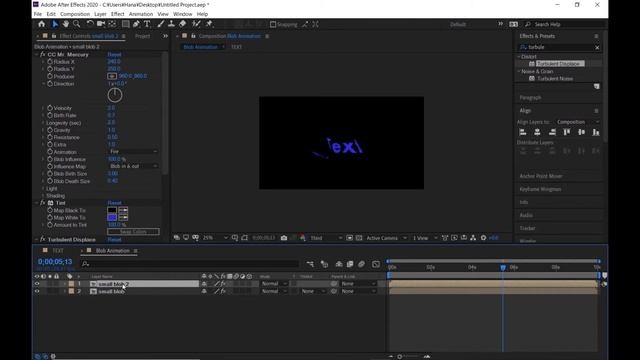The height and width of the screenshot is (360, 640).
Task: Go to the Home screen icon
Action: 42,24
